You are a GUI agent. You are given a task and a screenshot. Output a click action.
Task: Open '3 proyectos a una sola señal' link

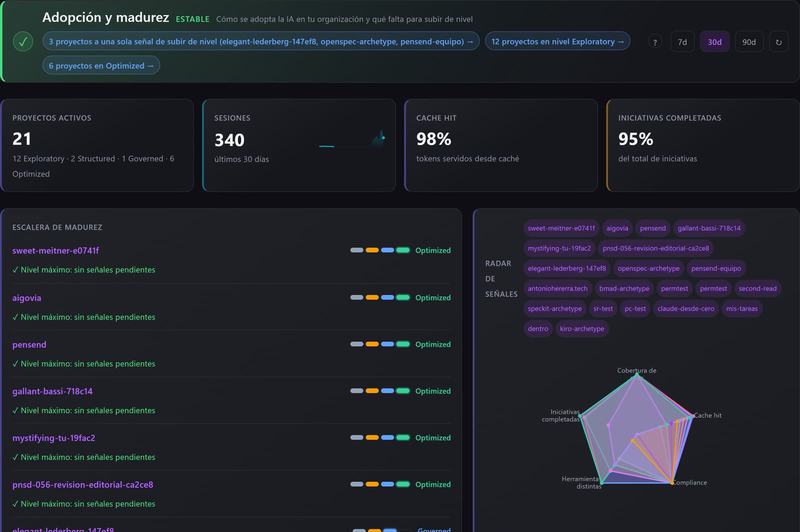(261, 41)
